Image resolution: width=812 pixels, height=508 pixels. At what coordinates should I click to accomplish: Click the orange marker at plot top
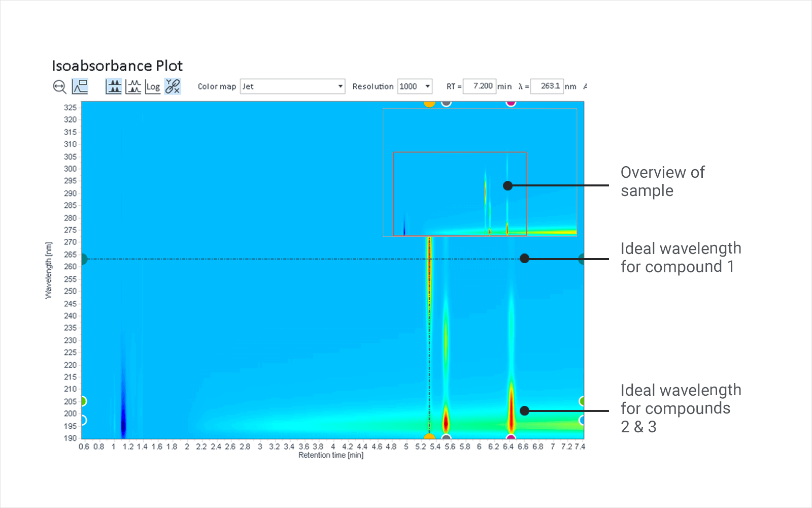tap(429, 103)
